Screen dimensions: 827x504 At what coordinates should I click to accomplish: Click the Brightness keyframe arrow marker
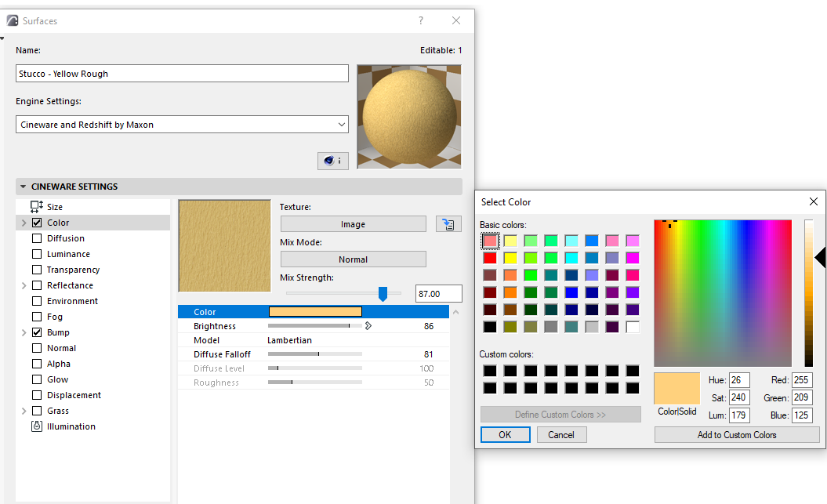tap(367, 326)
